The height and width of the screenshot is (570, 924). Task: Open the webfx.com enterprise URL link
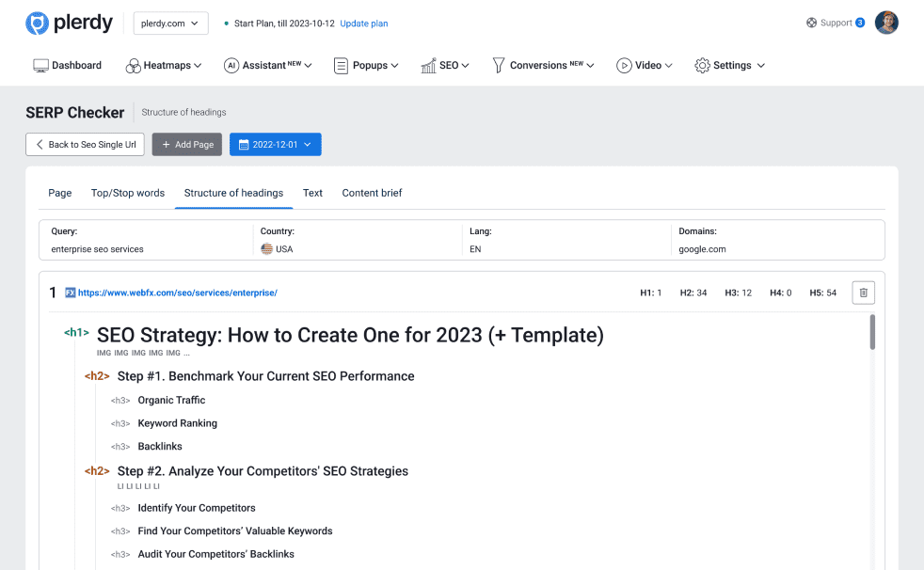(177, 293)
